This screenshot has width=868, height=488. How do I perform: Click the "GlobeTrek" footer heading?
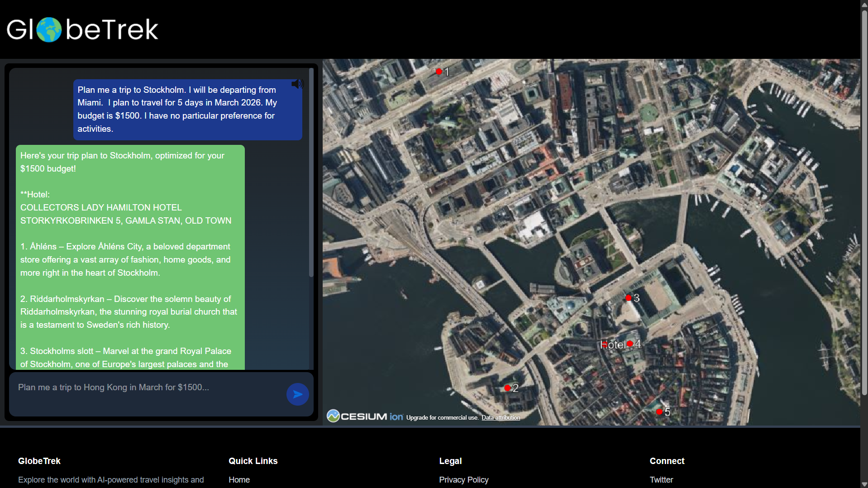(39, 461)
